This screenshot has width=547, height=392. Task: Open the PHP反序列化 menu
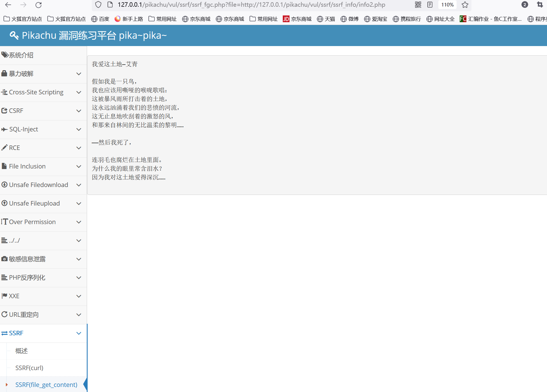pyautogui.click(x=43, y=278)
